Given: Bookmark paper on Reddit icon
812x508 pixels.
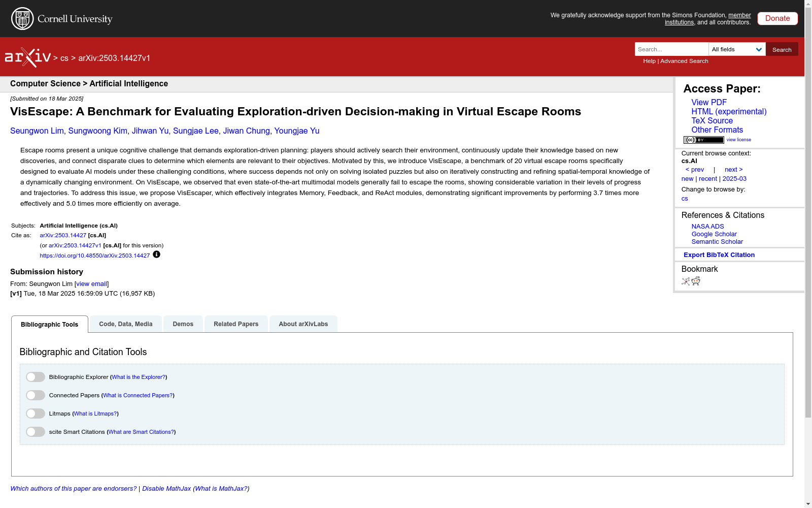Looking at the screenshot, I should tap(696, 281).
